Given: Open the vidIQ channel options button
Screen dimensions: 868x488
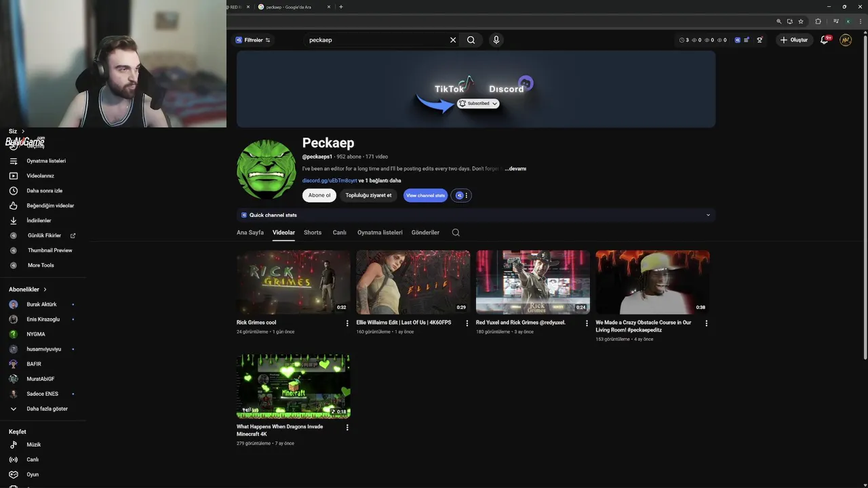Looking at the screenshot, I should 461,195.
